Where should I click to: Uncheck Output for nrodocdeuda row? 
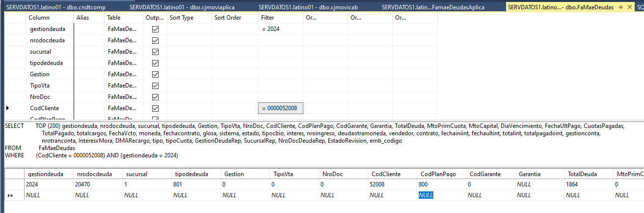click(x=156, y=41)
